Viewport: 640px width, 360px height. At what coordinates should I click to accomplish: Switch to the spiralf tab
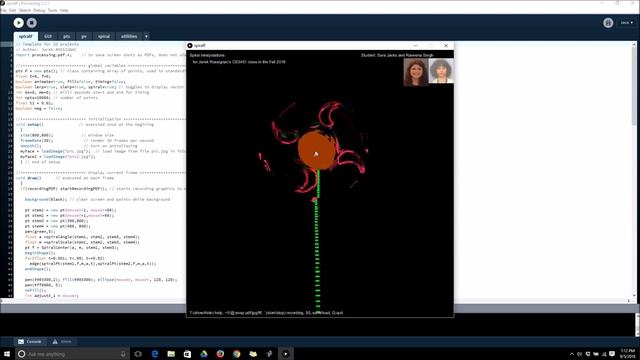25,36
